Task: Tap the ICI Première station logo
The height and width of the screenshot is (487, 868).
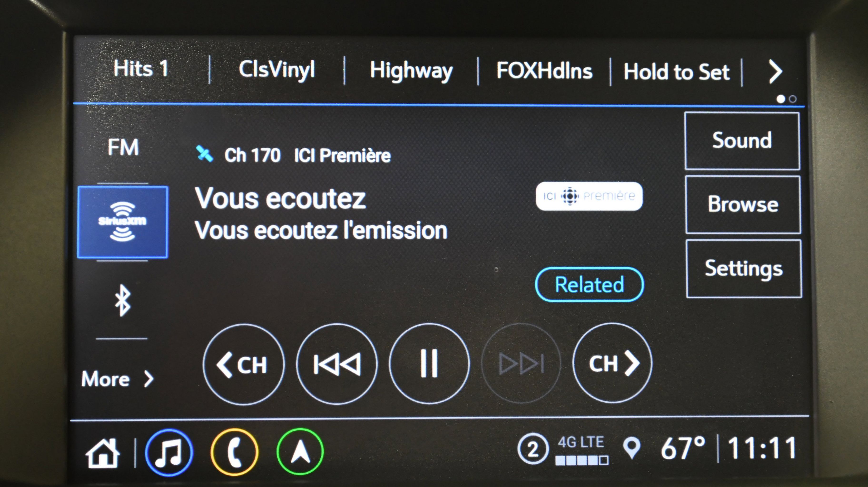Action: pos(589,196)
